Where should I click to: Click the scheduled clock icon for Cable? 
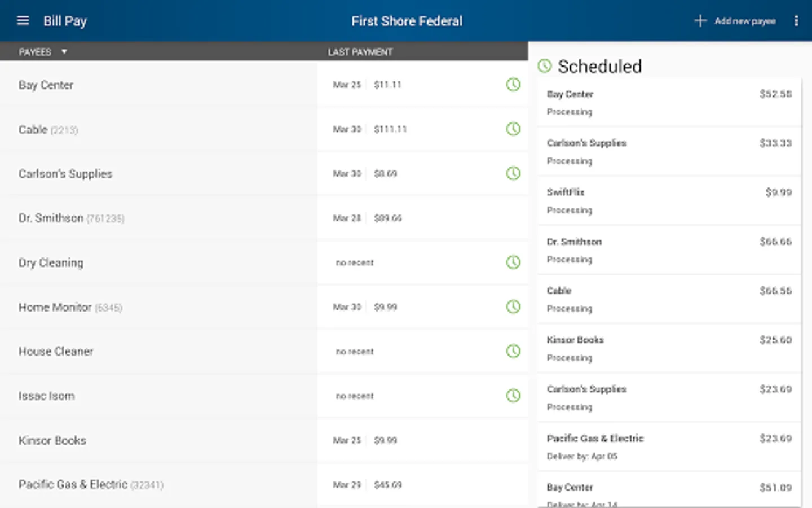[513, 129]
